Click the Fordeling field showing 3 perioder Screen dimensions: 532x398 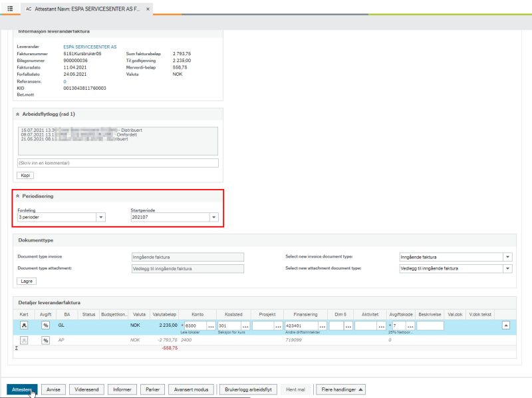pos(57,217)
